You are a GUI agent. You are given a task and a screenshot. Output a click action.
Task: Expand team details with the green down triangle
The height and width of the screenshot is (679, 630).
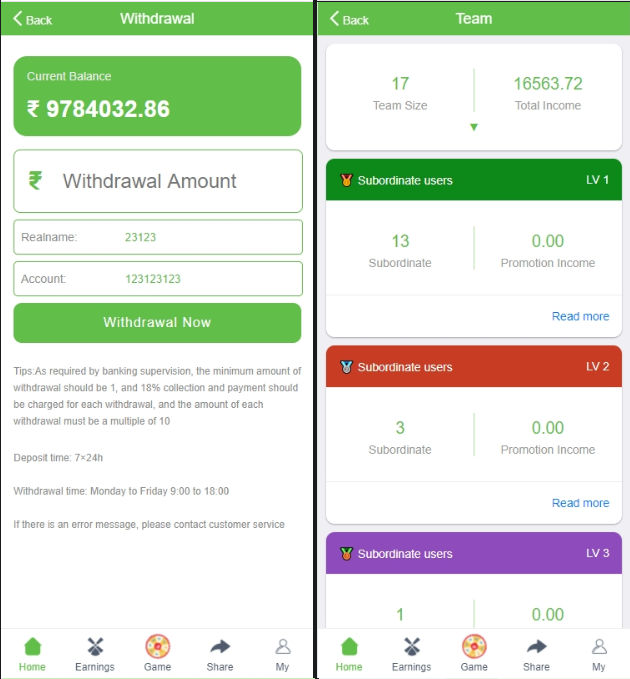474,127
